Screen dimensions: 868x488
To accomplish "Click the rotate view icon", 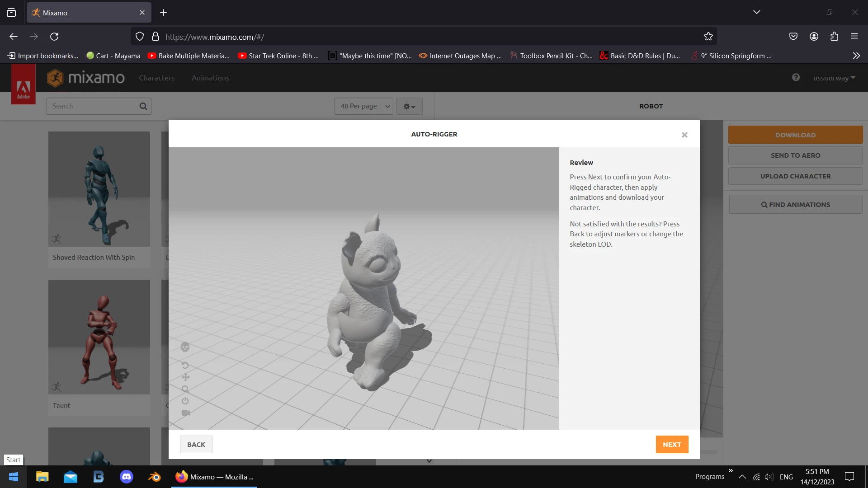I will point(185,365).
